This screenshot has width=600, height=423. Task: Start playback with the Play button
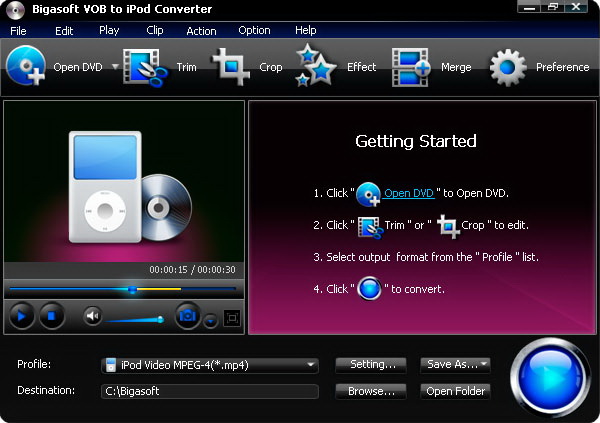click(21, 316)
